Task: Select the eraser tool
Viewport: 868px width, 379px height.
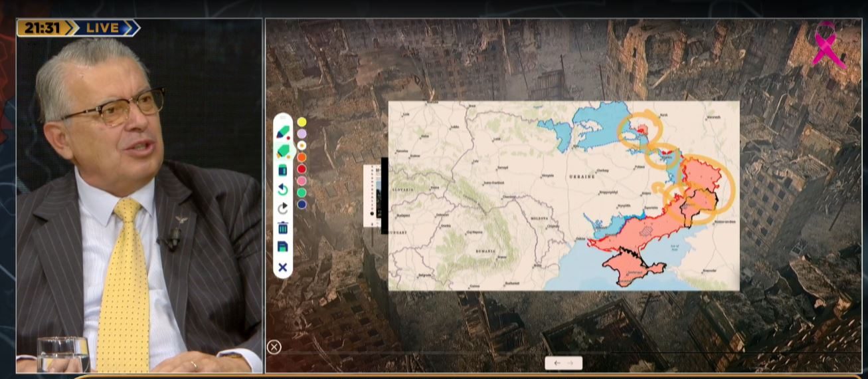Action: point(282,170)
